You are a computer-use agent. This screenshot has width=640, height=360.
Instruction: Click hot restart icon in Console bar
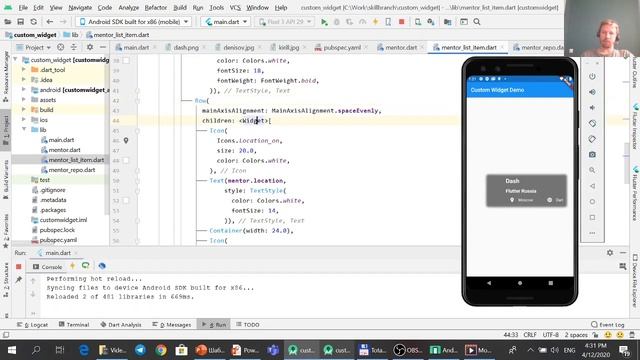(x=85, y=266)
